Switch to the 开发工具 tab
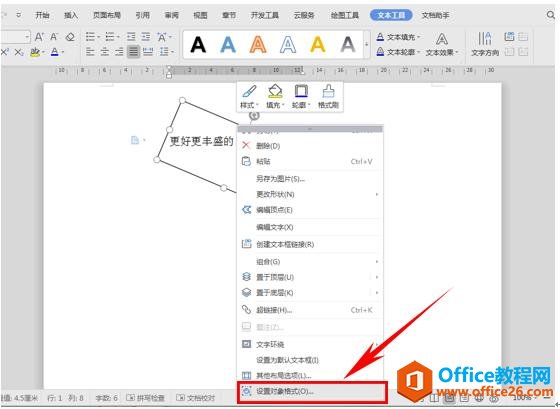Image resolution: width=560 pixels, height=409 pixels. (265, 15)
